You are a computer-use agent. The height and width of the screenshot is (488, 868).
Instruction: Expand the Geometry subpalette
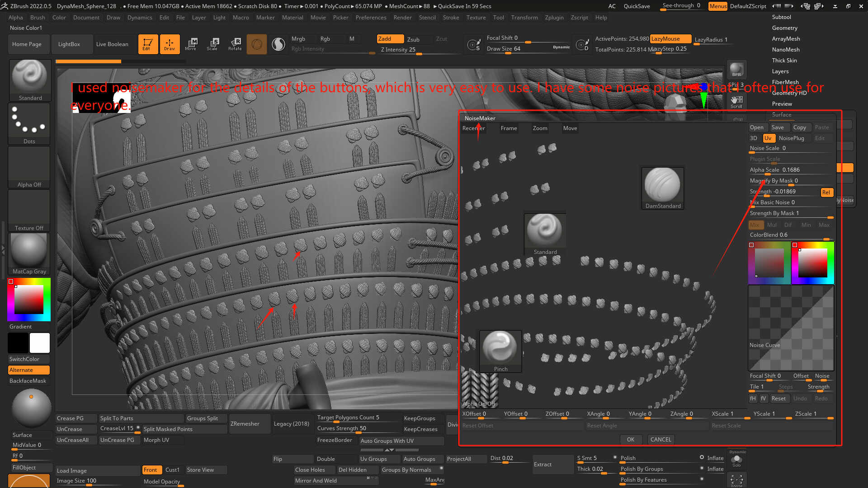tap(784, 28)
